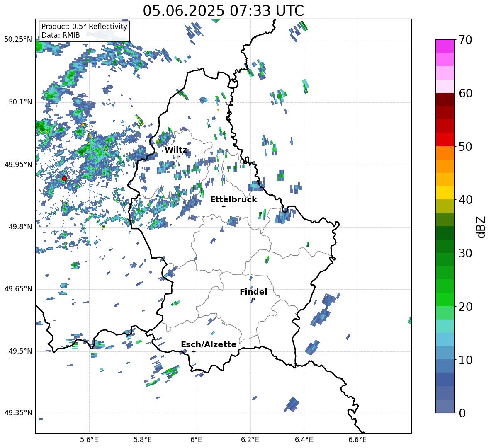The height and width of the screenshot is (448, 491).
Task: Click the 50.1°N latitude label
Action: (20, 102)
